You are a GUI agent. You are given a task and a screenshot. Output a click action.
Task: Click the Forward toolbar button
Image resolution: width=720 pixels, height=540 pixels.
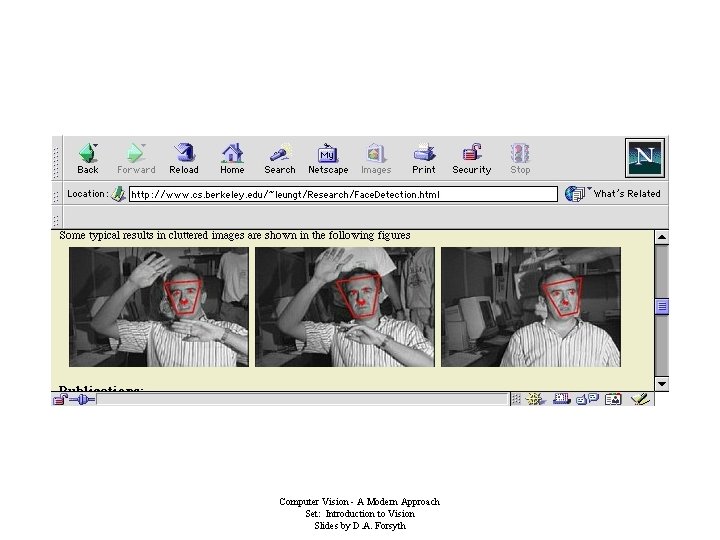click(x=136, y=158)
